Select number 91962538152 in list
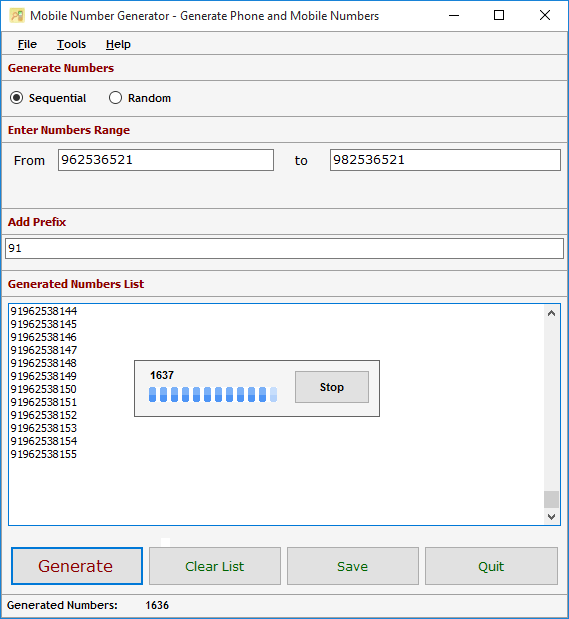The image size is (569, 619). (44, 415)
